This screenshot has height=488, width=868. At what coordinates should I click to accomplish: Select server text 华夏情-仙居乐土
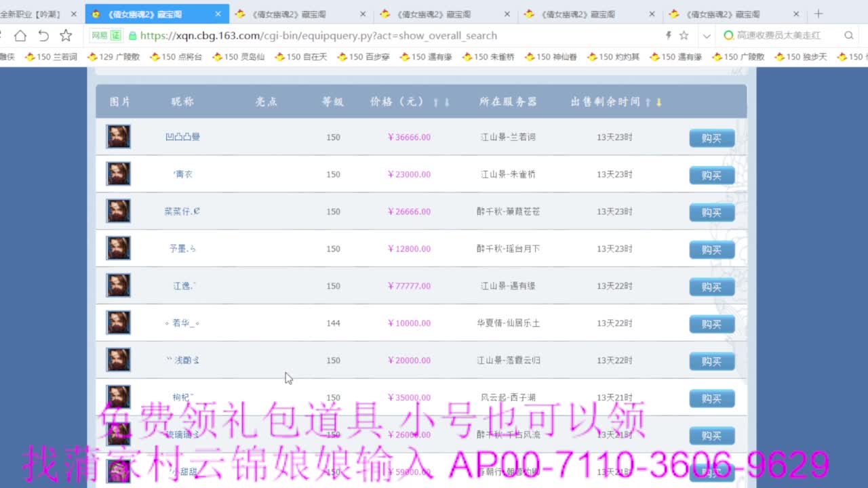pyautogui.click(x=508, y=323)
